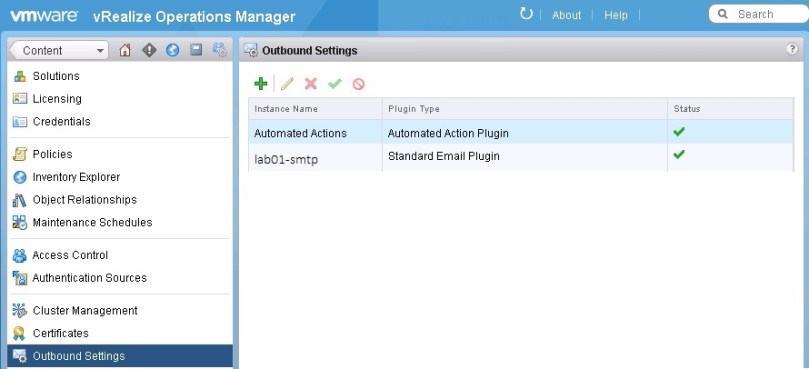Refresh page using the circular arrow icon

click(526, 14)
